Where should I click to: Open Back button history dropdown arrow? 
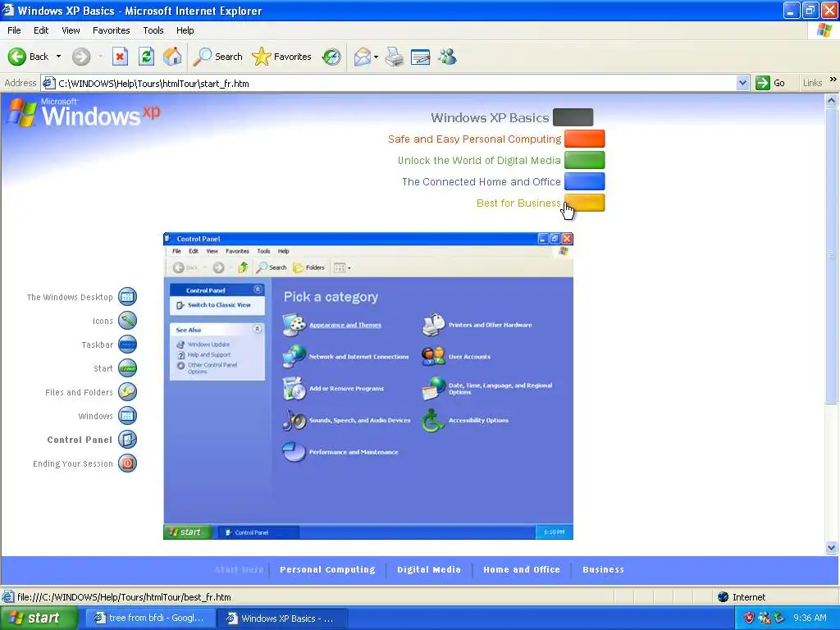point(58,57)
